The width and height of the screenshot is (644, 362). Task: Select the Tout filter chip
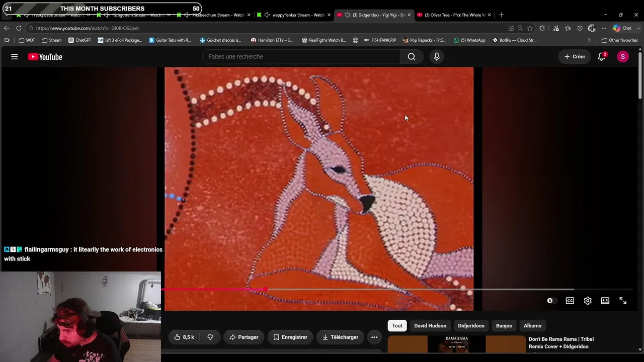tap(397, 326)
